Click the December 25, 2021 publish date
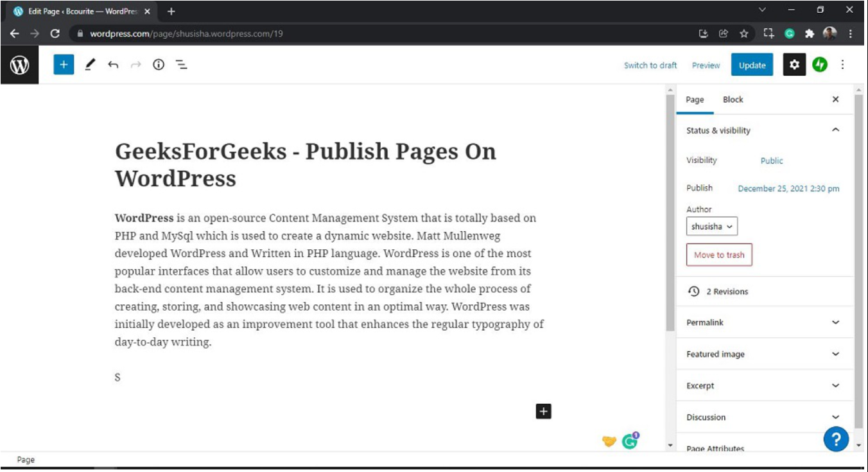This screenshot has height=472, width=868. pos(788,189)
